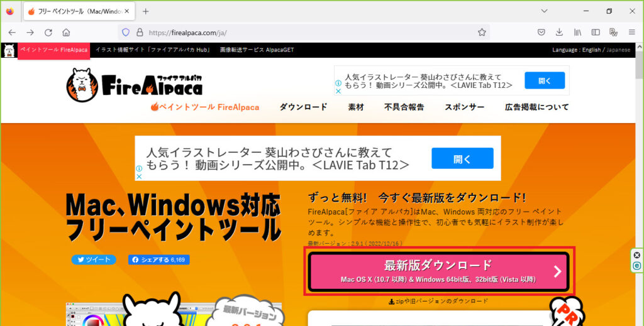This screenshot has height=326, width=644.
Task: Click the FireAlpaca logo
Action: [135, 85]
